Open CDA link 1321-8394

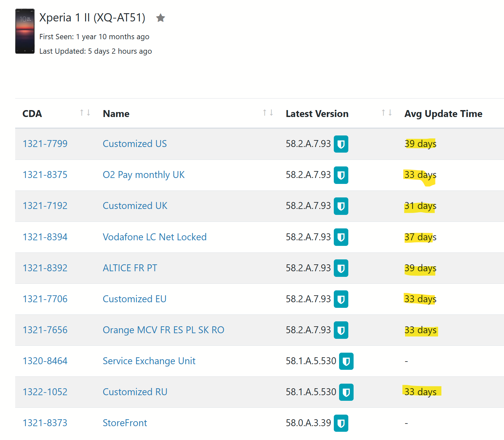point(45,237)
